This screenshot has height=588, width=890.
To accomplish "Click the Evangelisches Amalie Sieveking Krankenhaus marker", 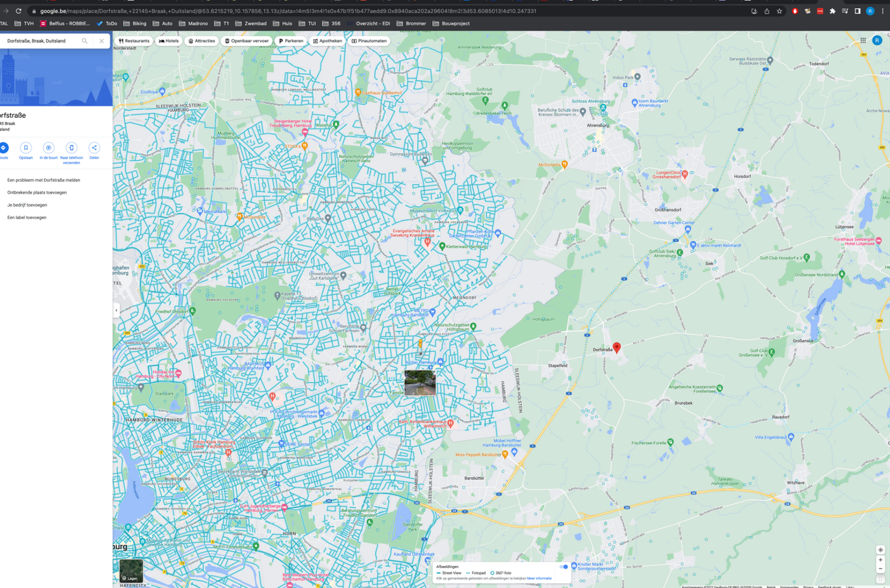I will click(x=427, y=242).
